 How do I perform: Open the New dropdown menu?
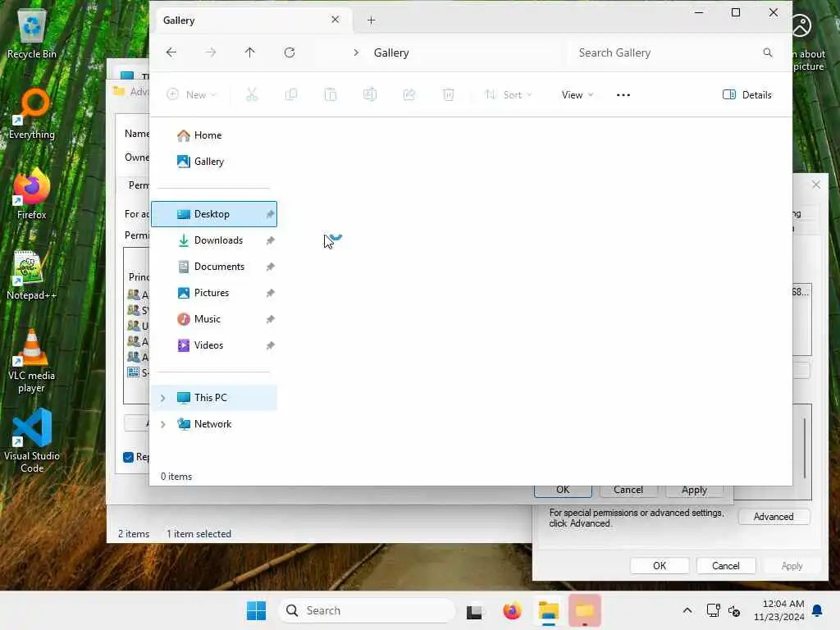[191, 95]
